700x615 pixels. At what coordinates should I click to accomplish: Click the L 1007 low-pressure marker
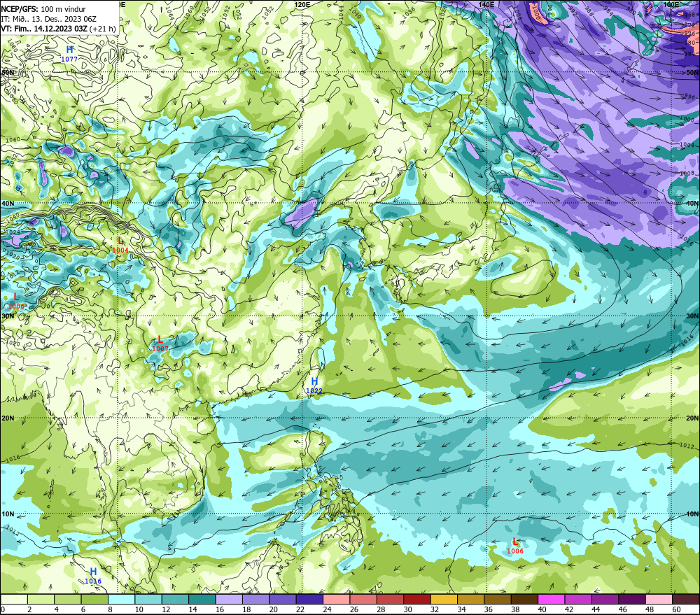160,344
